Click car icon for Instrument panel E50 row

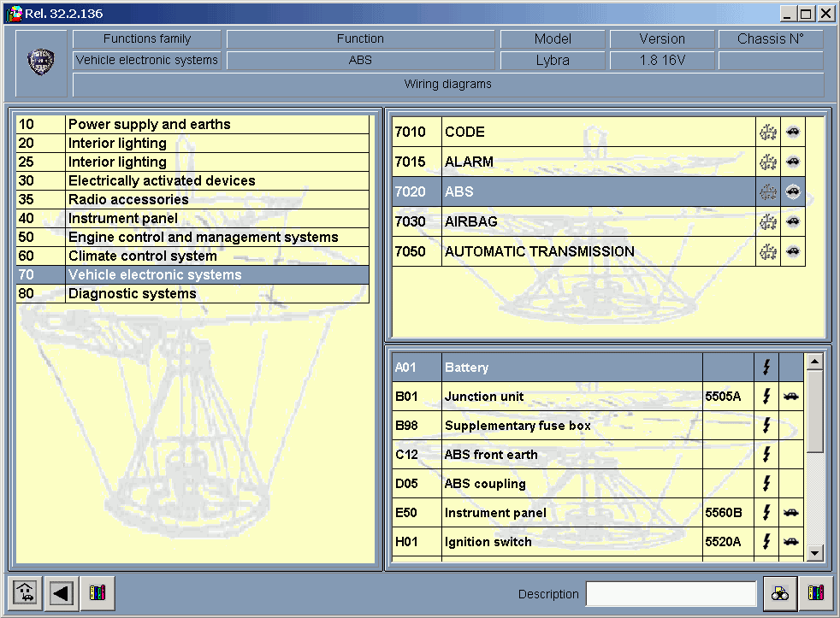791,513
